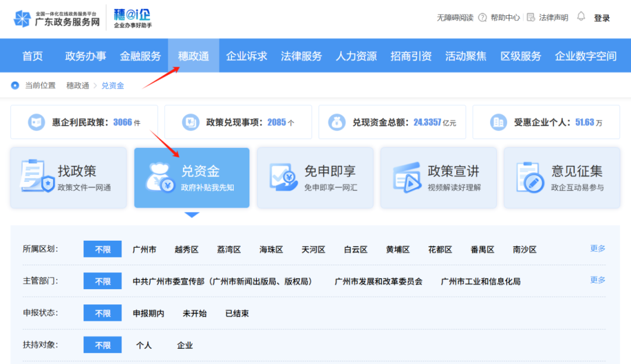Screen dimensions: 631x364
Task: Choose 申报期内 under 申报状态
Action: 148,313
